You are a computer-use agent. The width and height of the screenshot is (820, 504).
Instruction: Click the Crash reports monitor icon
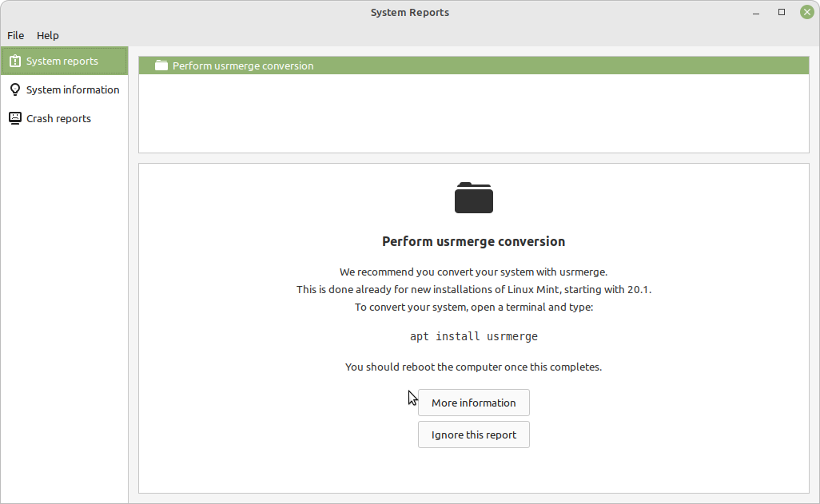15,119
